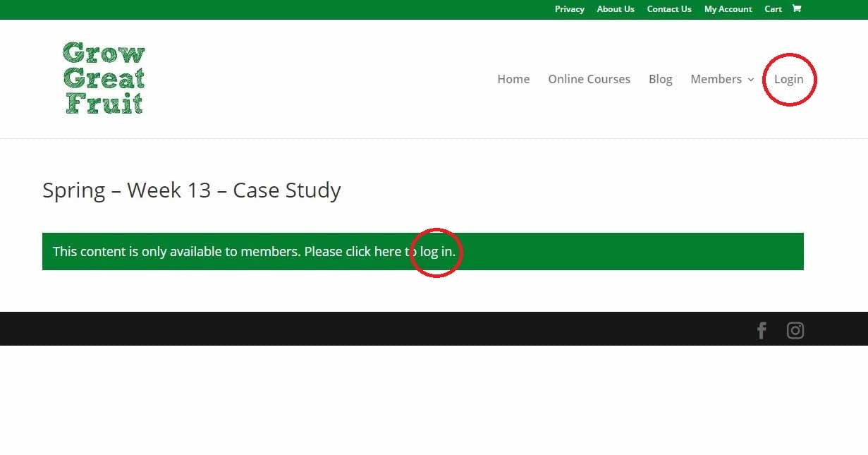Click Login in the main navigation
Viewport: 868px width, 455px height.
789,79
